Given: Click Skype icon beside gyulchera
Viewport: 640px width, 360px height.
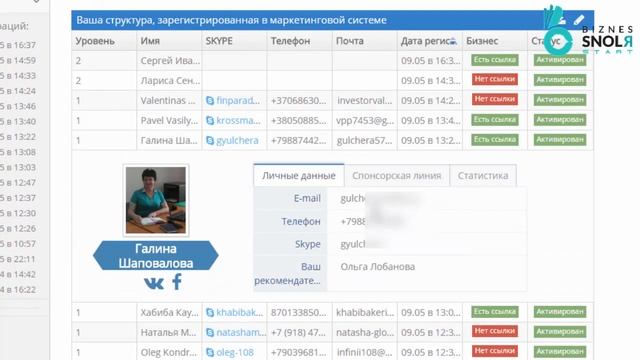Looking at the screenshot, I should point(210,140).
